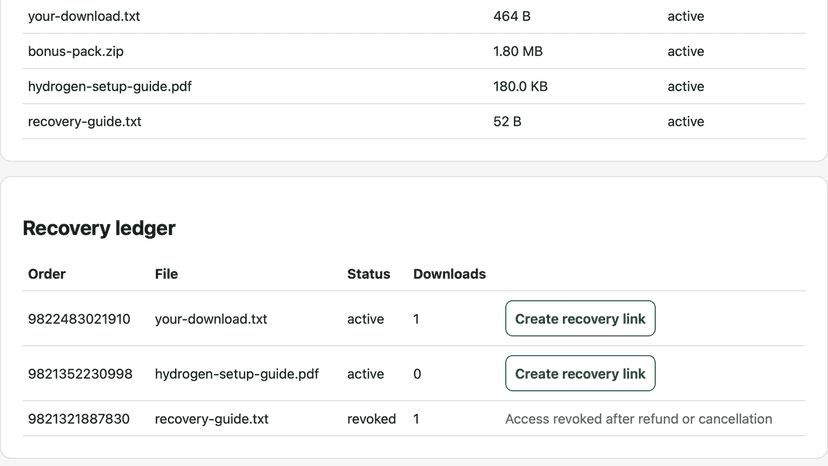Click the Downloads column header
The image size is (828, 466).
click(449, 274)
